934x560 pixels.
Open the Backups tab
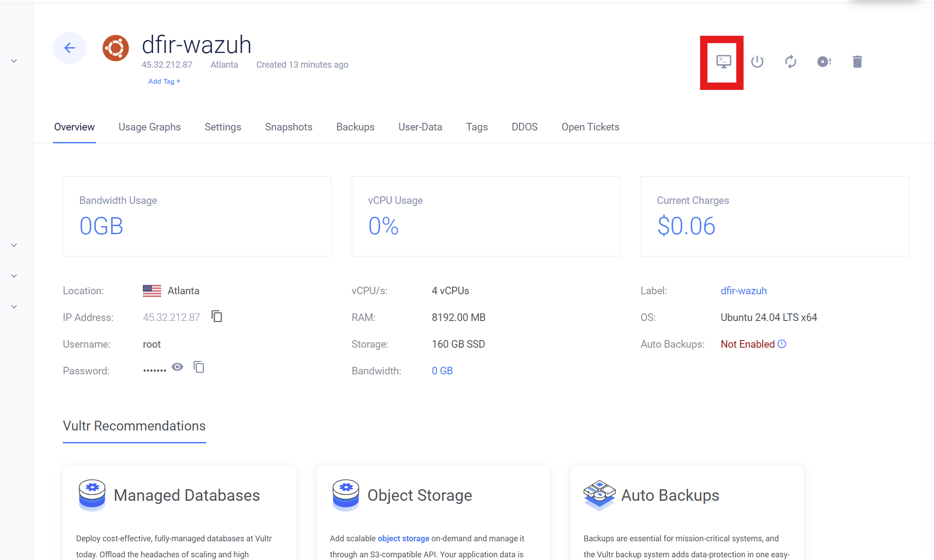[355, 127]
